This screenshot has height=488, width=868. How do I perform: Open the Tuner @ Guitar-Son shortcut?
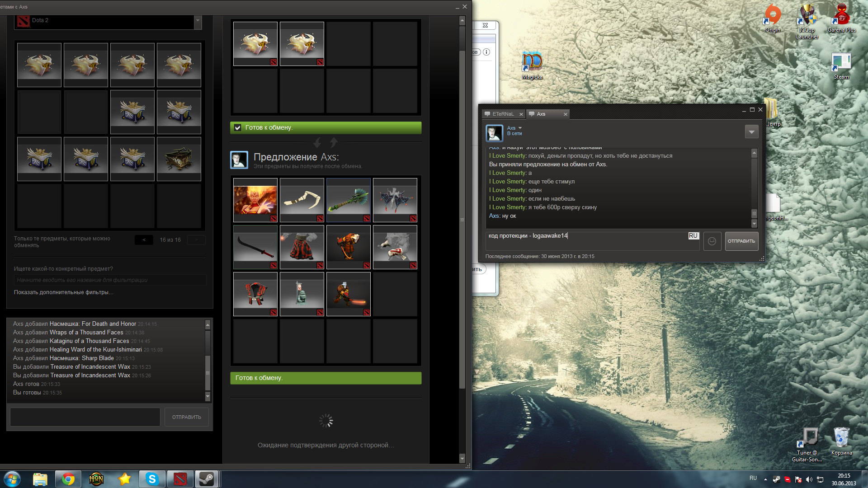[x=807, y=445]
